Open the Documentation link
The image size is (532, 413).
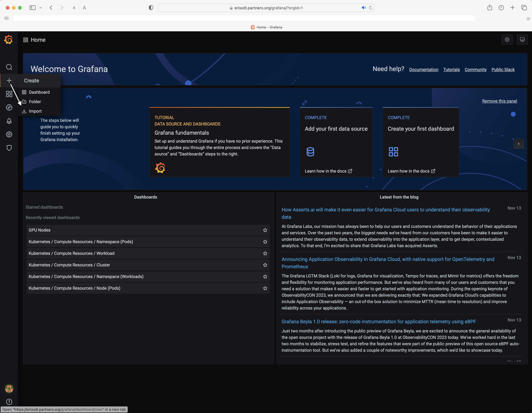[424, 70]
